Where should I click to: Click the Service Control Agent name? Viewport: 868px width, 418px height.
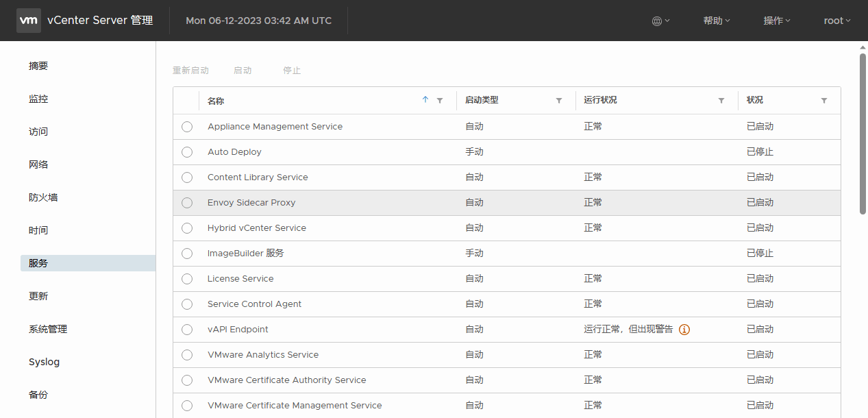point(254,304)
